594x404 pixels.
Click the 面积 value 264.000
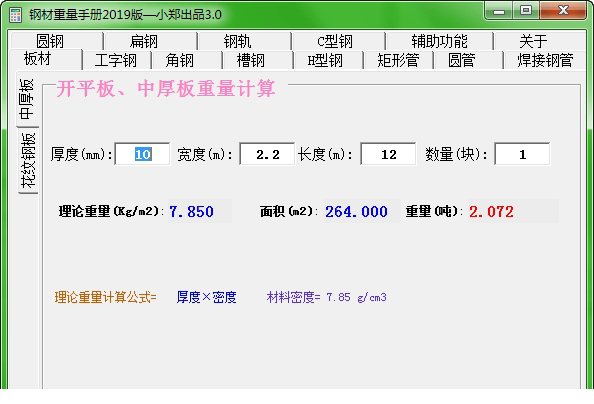pos(356,211)
